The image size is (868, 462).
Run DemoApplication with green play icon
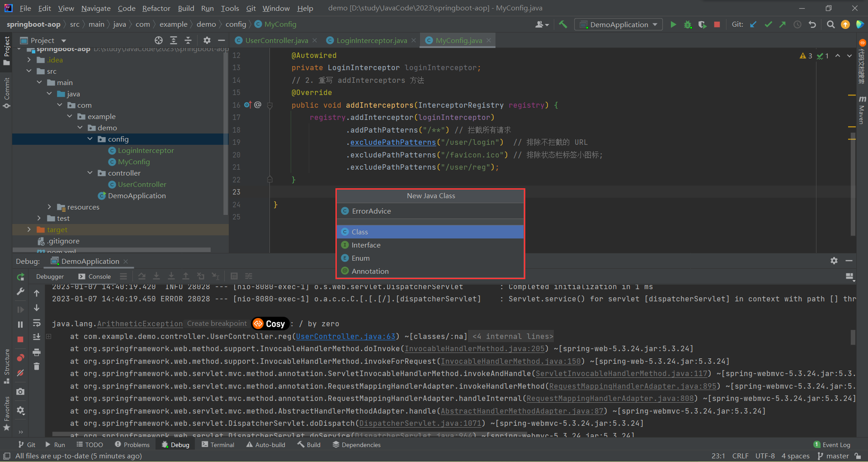pyautogui.click(x=673, y=24)
